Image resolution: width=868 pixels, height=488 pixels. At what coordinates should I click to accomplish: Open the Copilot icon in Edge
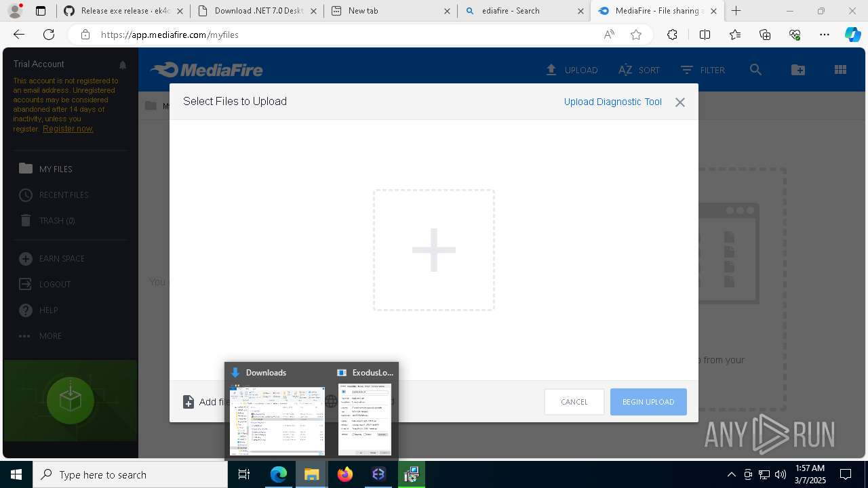coord(853,35)
